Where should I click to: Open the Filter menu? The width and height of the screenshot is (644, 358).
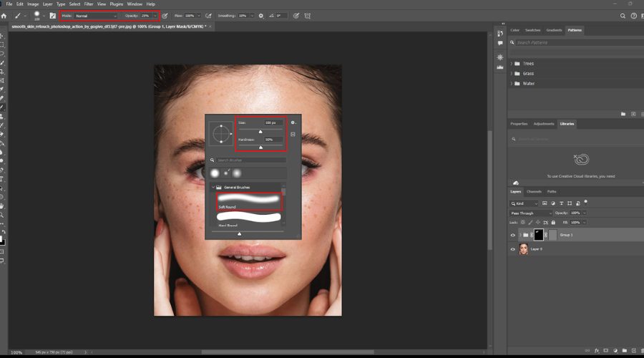coord(89,4)
